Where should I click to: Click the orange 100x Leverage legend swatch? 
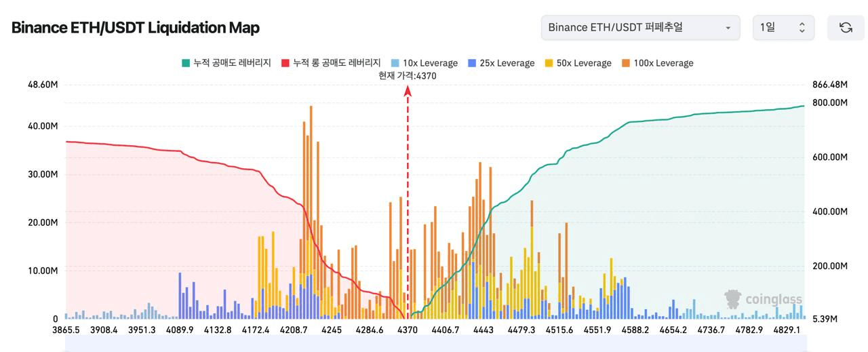coord(625,63)
